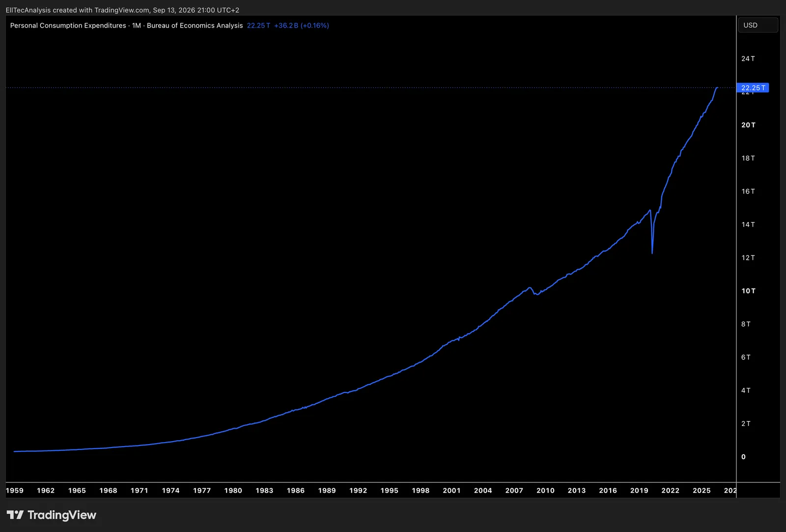Viewport: 786px width, 532px height.
Task: Click the 1980 time axis label
Action: [x=233, y=490]
